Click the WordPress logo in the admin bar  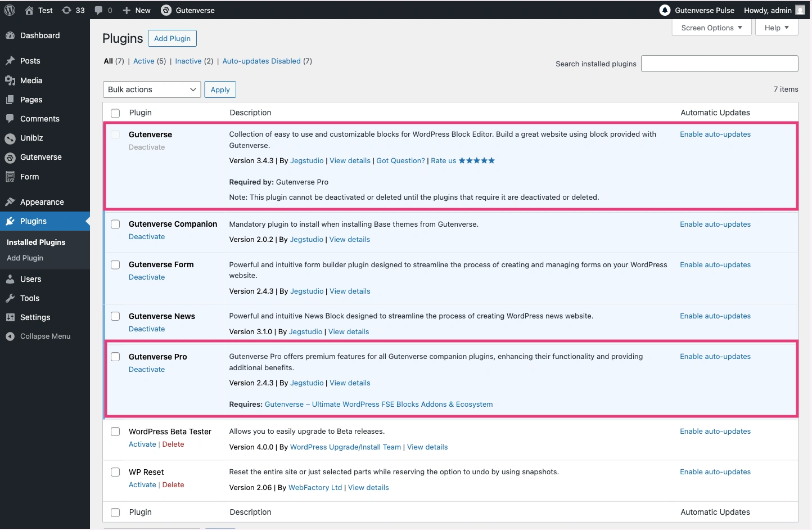[10, 10]
